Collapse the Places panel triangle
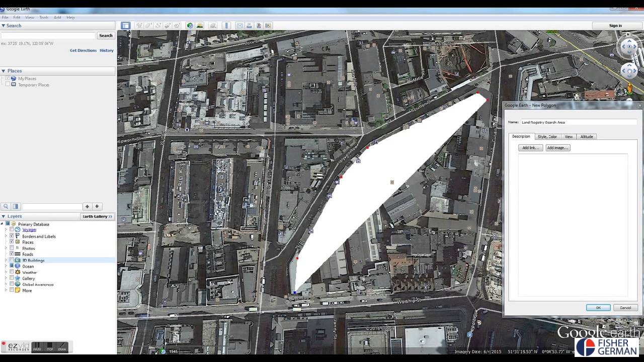Screen dimensions: 644x362 [x=3, y=71]
